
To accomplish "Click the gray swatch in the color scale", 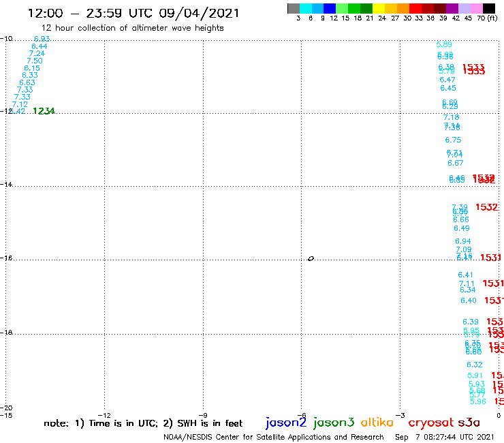I will point(294,8).
